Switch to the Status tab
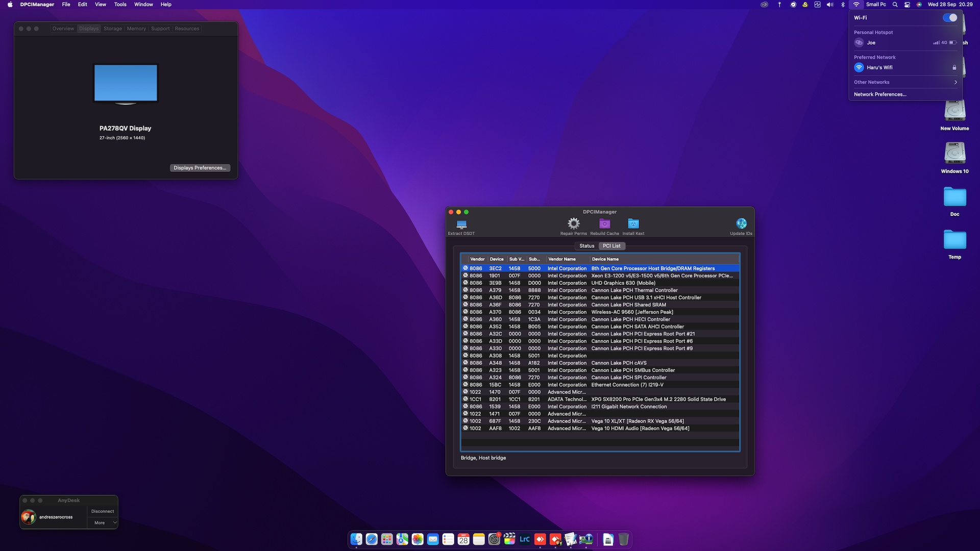Viewport: 980px width, 551px height. [x=586, y=246]
